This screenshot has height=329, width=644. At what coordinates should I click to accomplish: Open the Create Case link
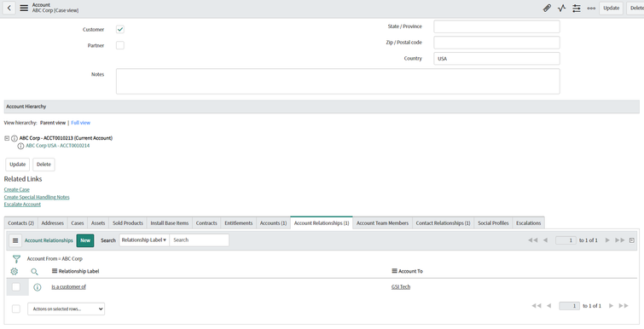click(x=17, y=189)
